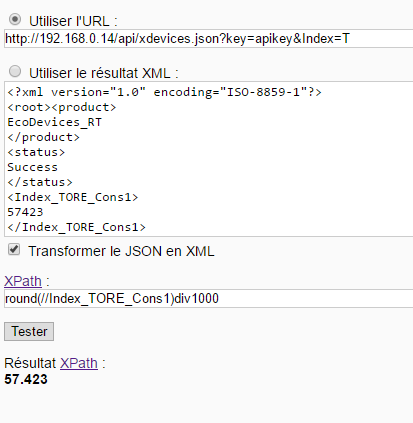
Task: Click the Tester button
Action: tap(29, 331)
